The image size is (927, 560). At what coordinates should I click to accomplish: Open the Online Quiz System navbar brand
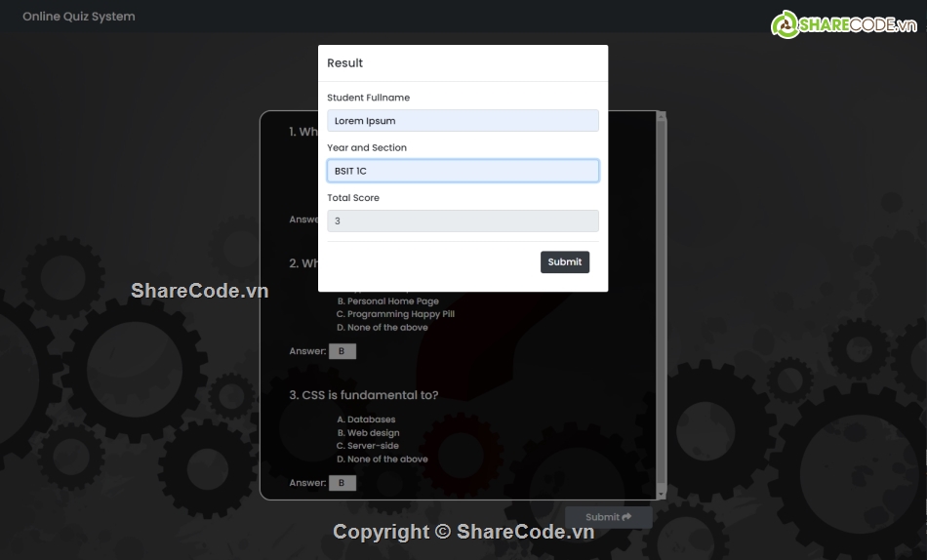tap(79, 17)
